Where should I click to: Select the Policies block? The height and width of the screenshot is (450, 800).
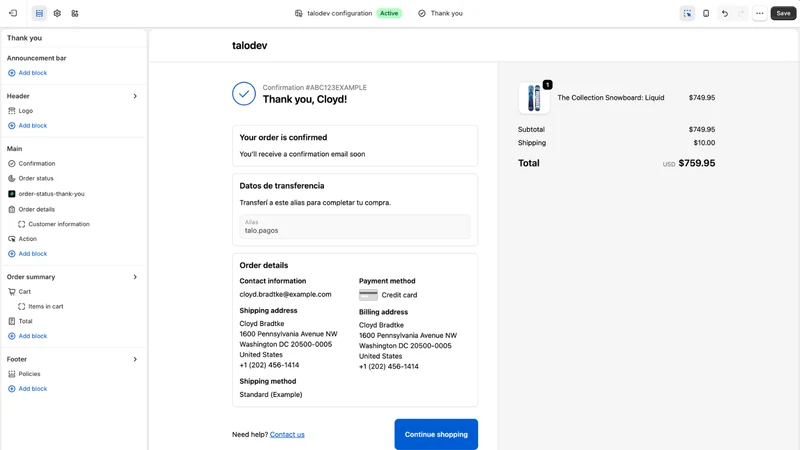point(29,374)
